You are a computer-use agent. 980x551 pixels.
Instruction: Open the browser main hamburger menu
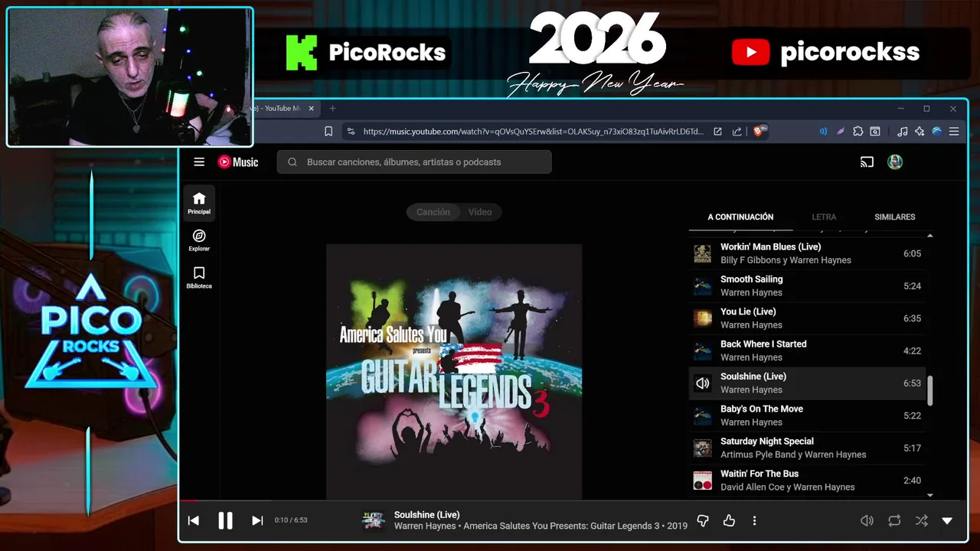(954, 132)
